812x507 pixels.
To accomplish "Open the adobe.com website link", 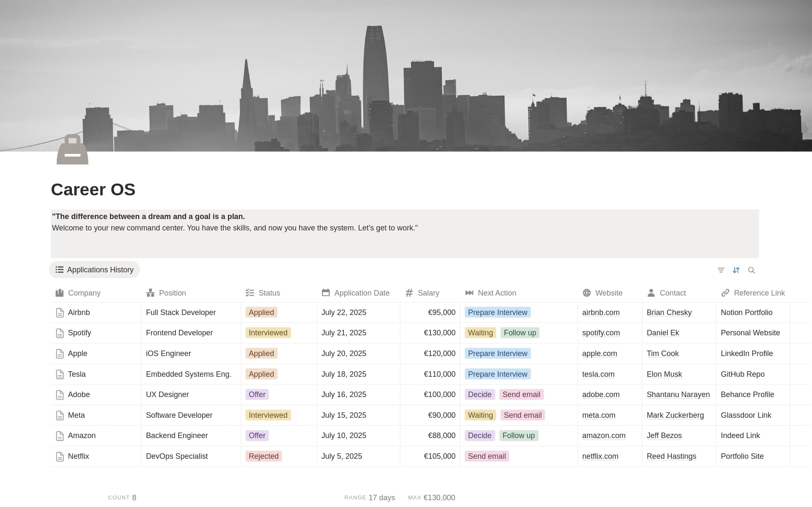I will click(x=601, y=395).
